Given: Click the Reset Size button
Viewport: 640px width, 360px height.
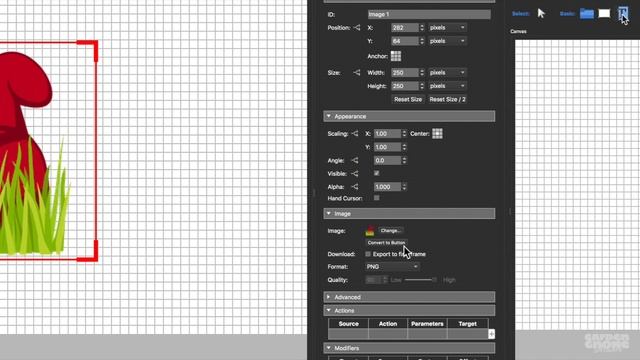Looking at the screenshot, I should click(x=408, y=99).
